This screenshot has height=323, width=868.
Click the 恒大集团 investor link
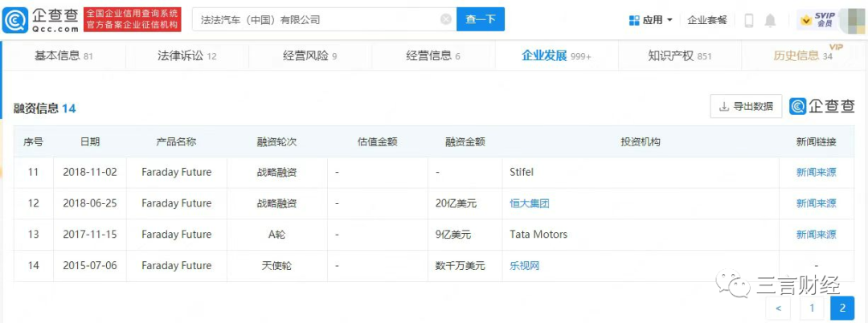[x=529, y=203]
